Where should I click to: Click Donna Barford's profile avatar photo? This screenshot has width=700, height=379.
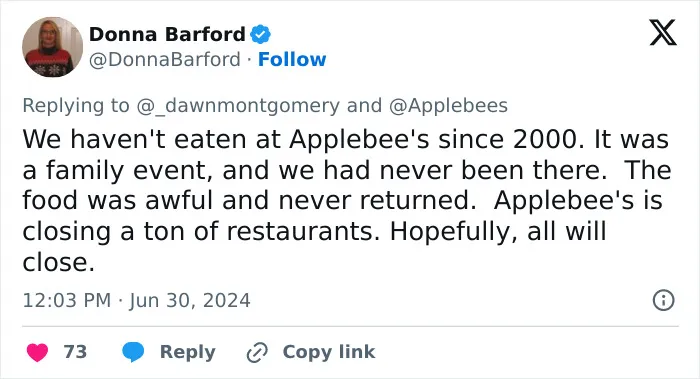click(x=52, y=47)
